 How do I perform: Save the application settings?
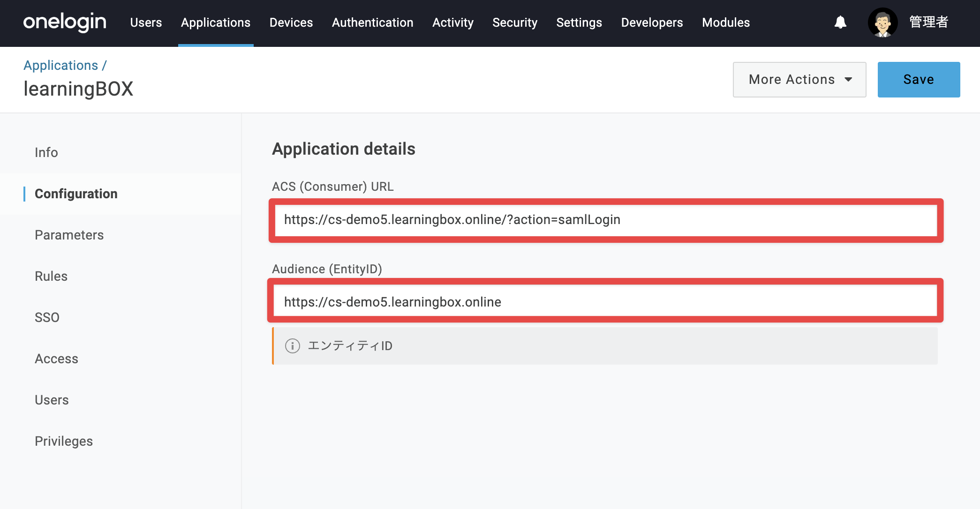point(919,80)
